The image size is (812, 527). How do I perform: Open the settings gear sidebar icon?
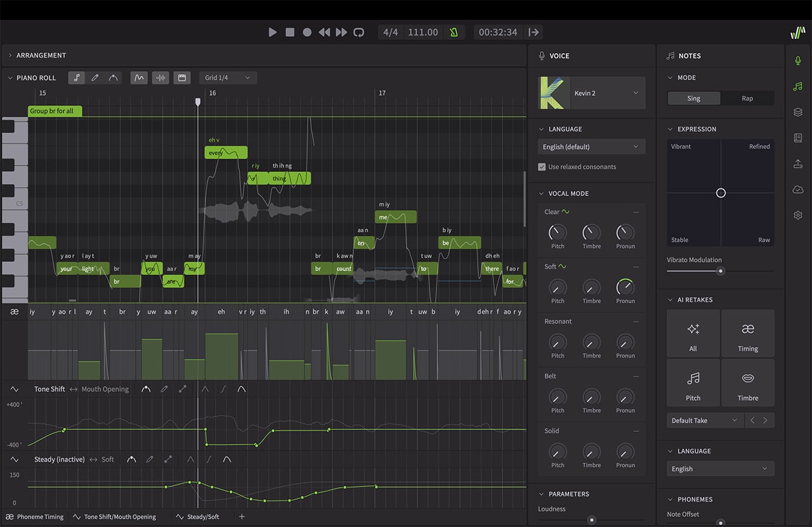click(x=798, y=215)
